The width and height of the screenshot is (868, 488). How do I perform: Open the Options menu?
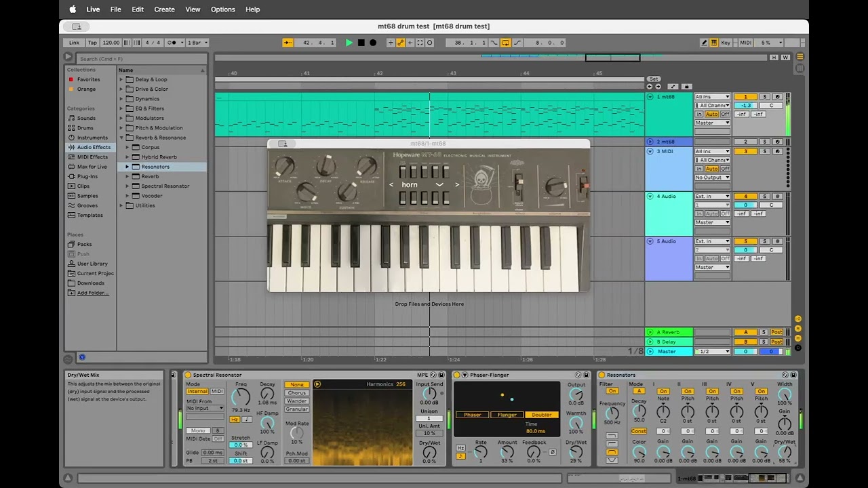[223, 9]
